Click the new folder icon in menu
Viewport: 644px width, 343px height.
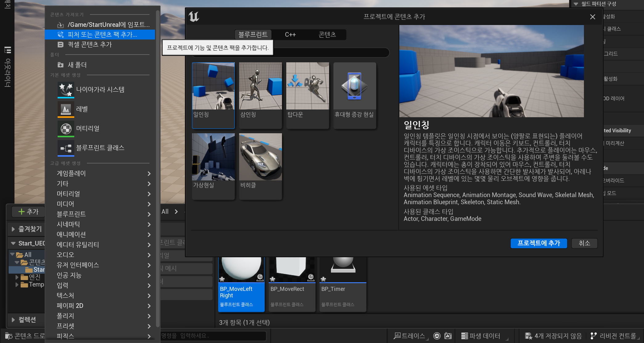pos(61,65)
